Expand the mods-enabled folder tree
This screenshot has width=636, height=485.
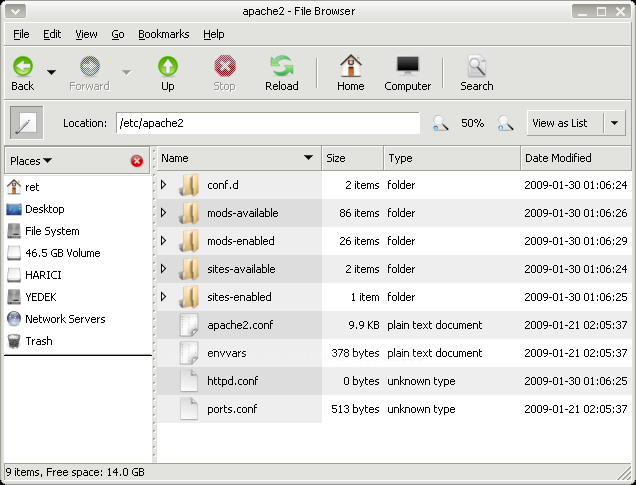[163, 241]
